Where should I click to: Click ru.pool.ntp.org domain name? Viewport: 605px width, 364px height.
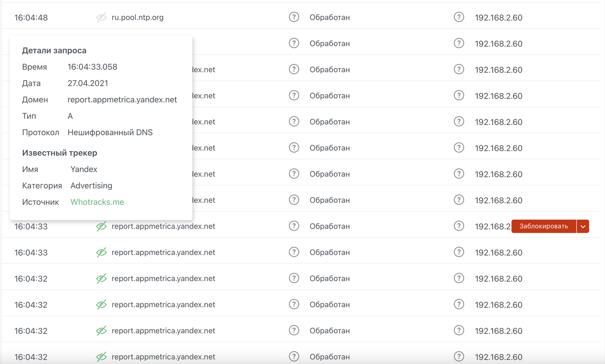coord(137,17)
